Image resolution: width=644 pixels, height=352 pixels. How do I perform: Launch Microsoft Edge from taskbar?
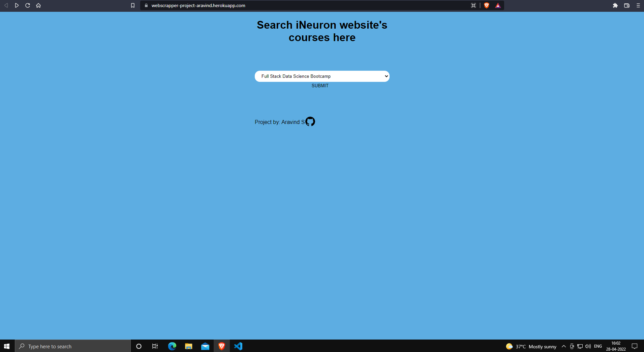click(172, 346)
